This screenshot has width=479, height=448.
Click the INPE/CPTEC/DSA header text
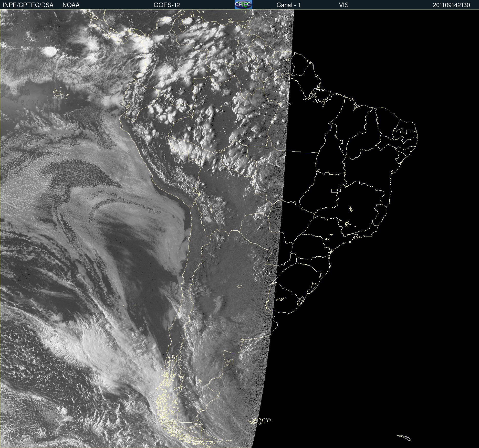coord(28,5)
